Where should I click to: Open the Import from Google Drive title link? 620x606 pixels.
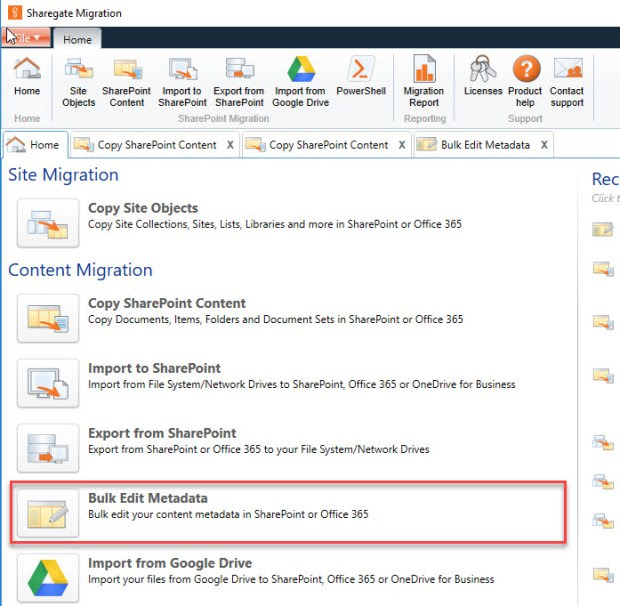pos(170,563)
